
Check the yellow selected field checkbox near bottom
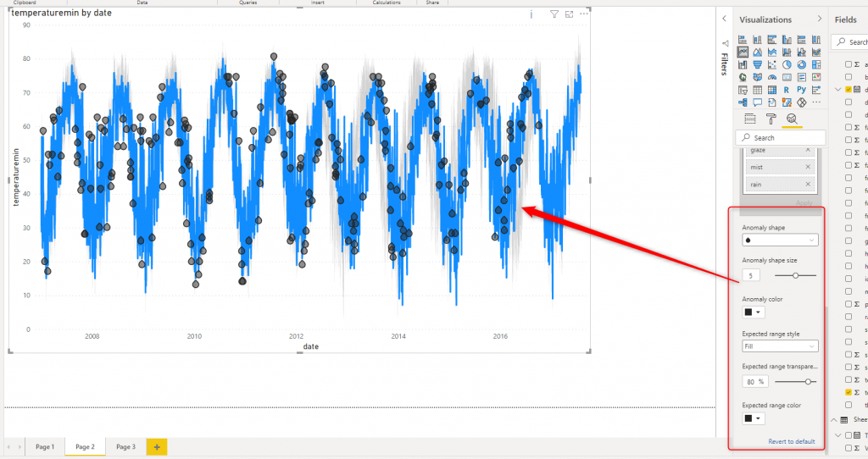pyautogui.click(x=849, y=393)
